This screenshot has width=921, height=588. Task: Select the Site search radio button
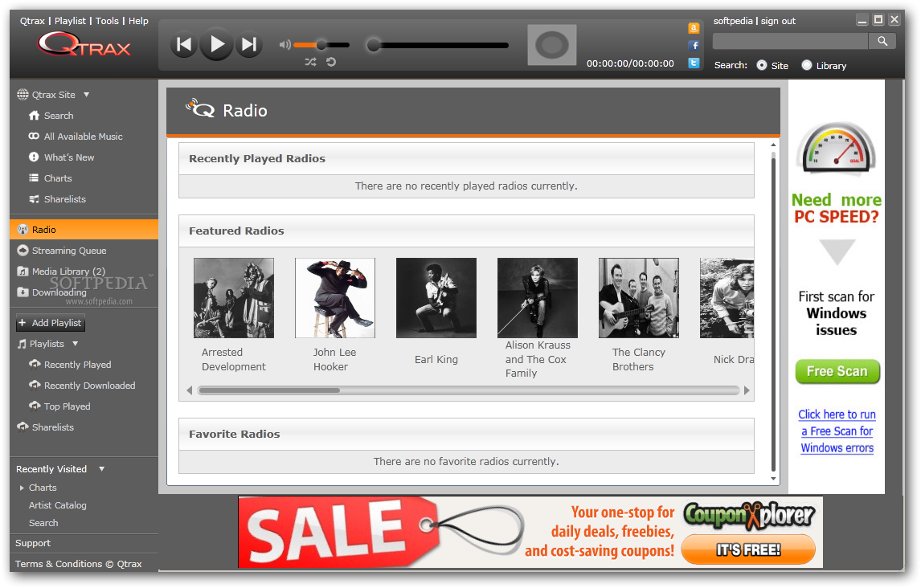coord(762,65)
